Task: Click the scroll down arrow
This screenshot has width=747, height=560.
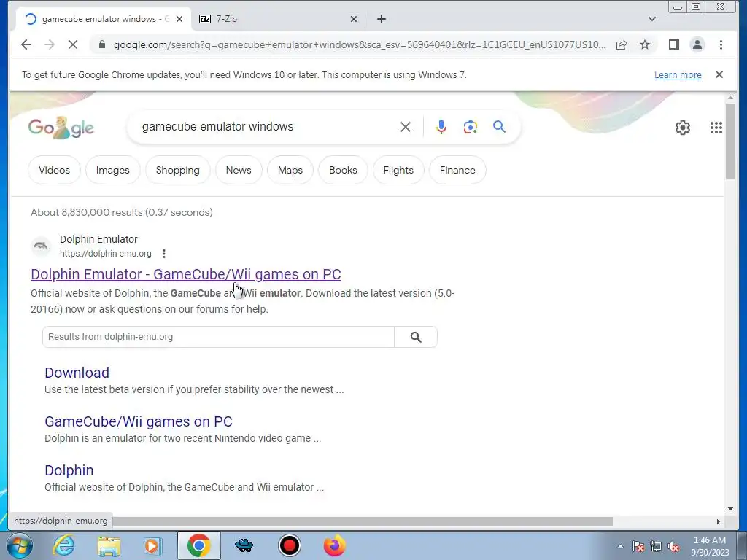Action: (x=730, y=509)
